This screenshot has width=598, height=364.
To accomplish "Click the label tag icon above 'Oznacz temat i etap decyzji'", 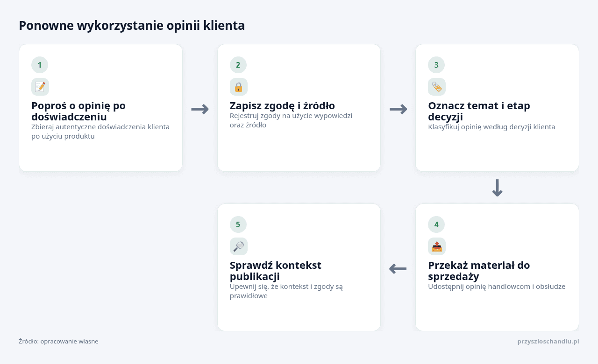I will [437, 87].
